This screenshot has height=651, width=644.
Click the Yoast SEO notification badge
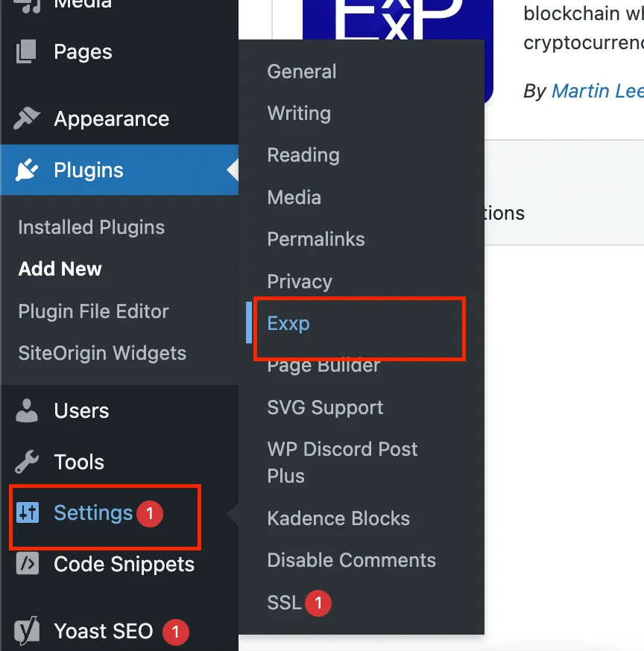pos(176,632)
